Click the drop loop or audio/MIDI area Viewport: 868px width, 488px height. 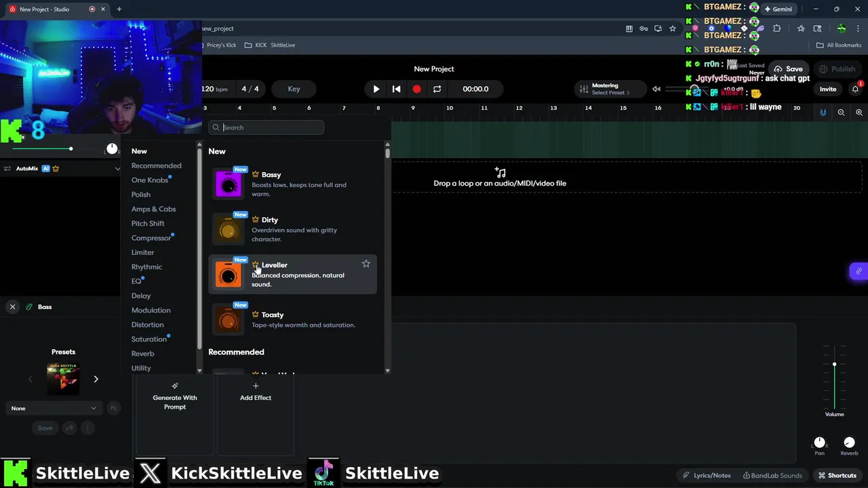tap(500, 178)
